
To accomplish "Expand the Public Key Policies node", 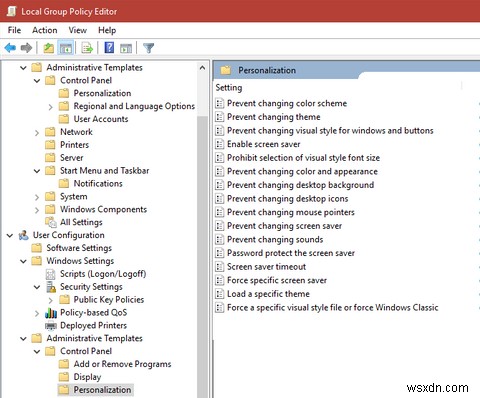I will pos(50,300).
